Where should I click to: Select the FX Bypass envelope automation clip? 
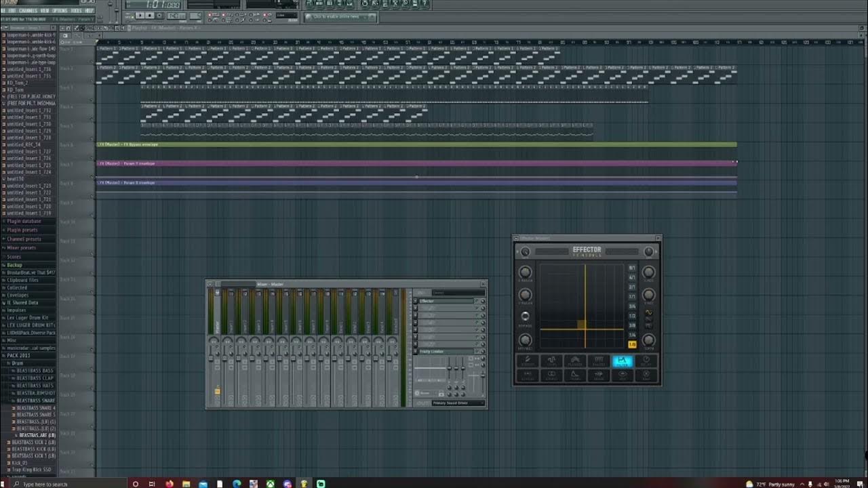pyautogui.click(x=416, y=144)
